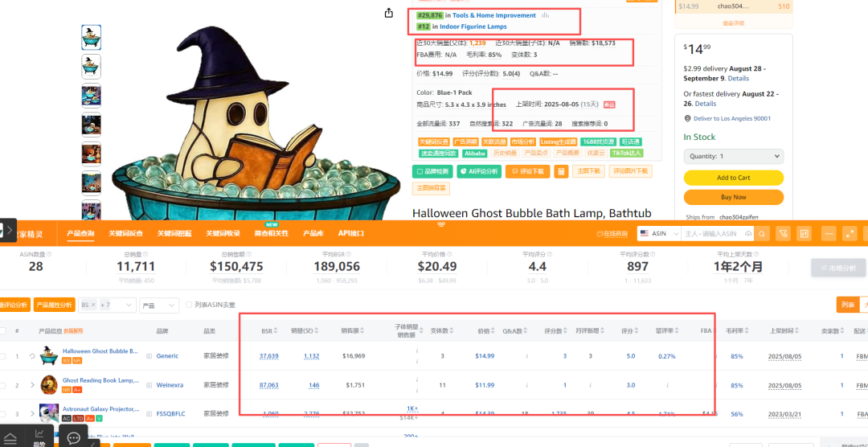Click the gray 市场分析 button
868x447 pixels.
[x=837, y=268]
